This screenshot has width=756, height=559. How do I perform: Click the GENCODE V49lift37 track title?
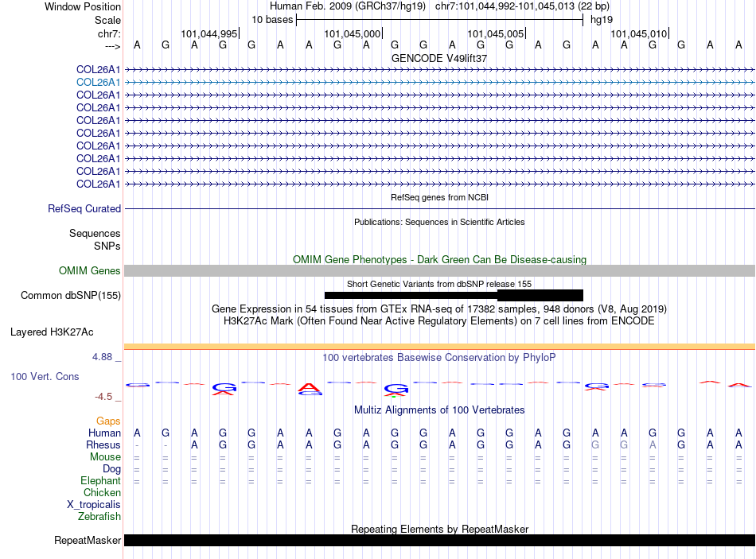tap(439, 58)
